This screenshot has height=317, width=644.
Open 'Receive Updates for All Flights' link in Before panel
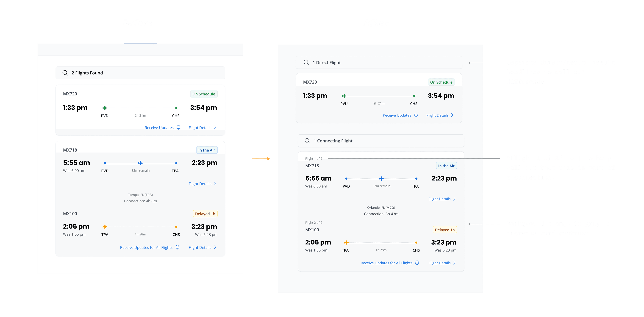pos(146,247)
